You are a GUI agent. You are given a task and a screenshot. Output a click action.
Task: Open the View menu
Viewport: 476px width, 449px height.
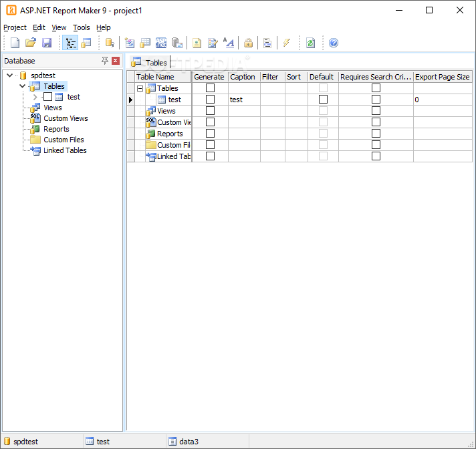click(59, 27)
